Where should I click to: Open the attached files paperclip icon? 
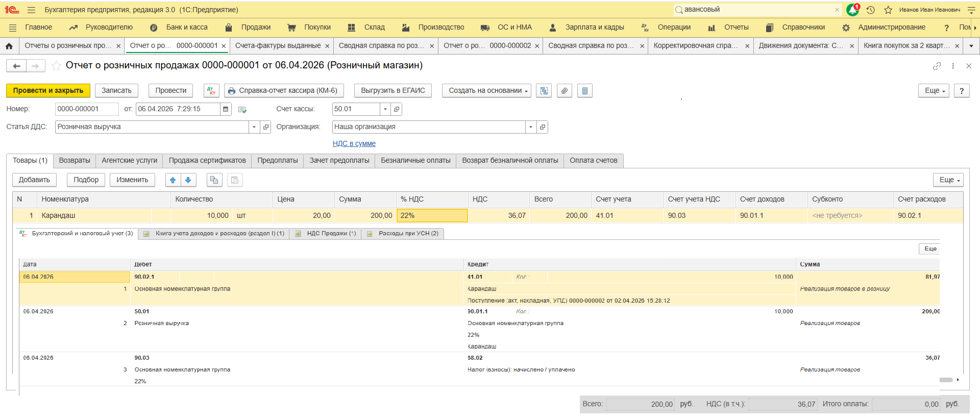click(564, 91)
